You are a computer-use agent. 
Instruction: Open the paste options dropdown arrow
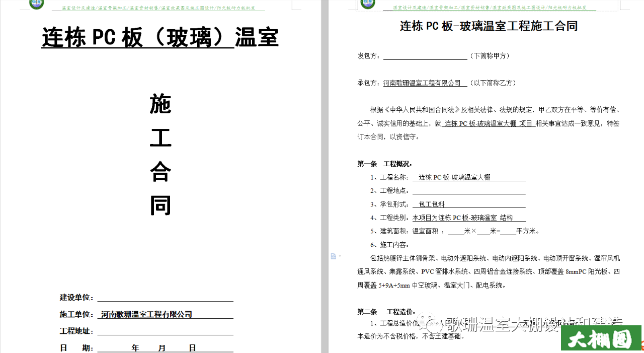[x=340, y=256]
